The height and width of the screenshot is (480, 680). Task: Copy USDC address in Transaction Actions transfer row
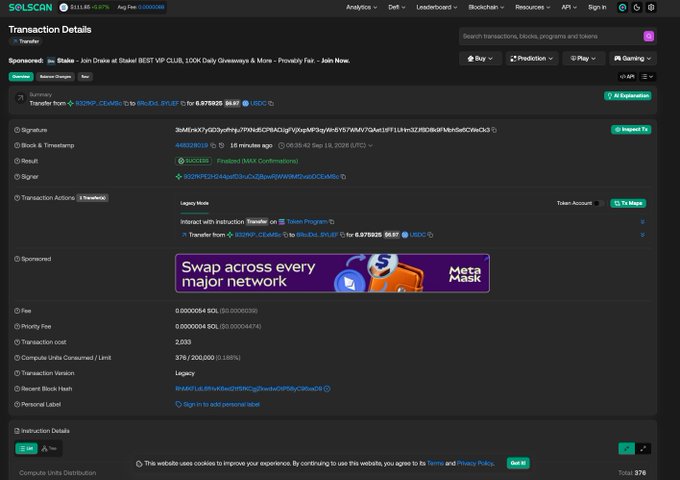point(430,235)
